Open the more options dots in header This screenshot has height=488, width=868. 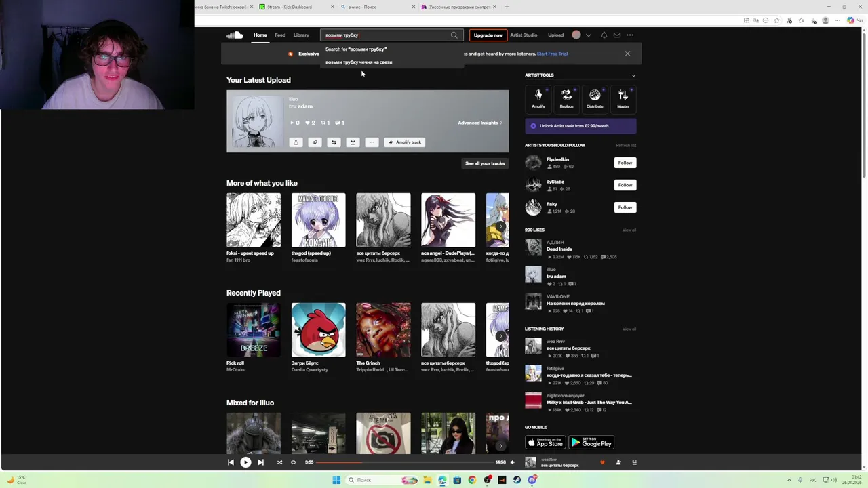tap(630, 35)
